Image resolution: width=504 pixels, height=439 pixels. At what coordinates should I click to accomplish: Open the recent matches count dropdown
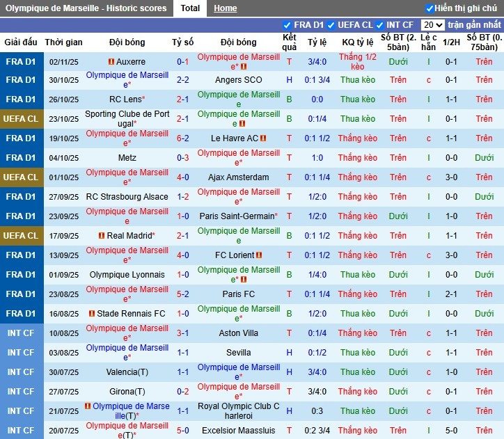click(432, 25)
